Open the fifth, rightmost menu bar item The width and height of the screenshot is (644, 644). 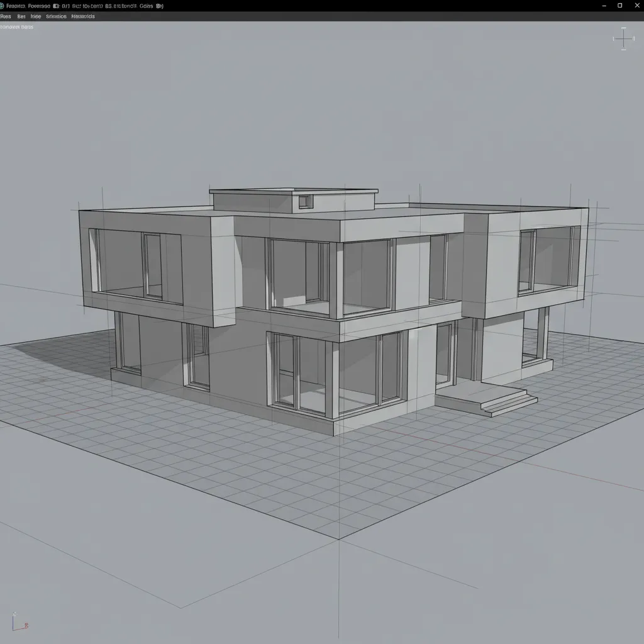point(83,16)
